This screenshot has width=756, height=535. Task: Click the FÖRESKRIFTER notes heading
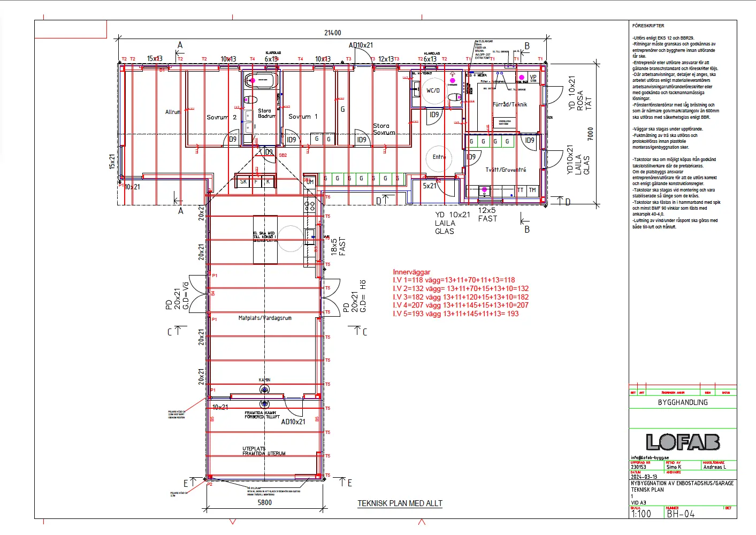pos(648,26)
